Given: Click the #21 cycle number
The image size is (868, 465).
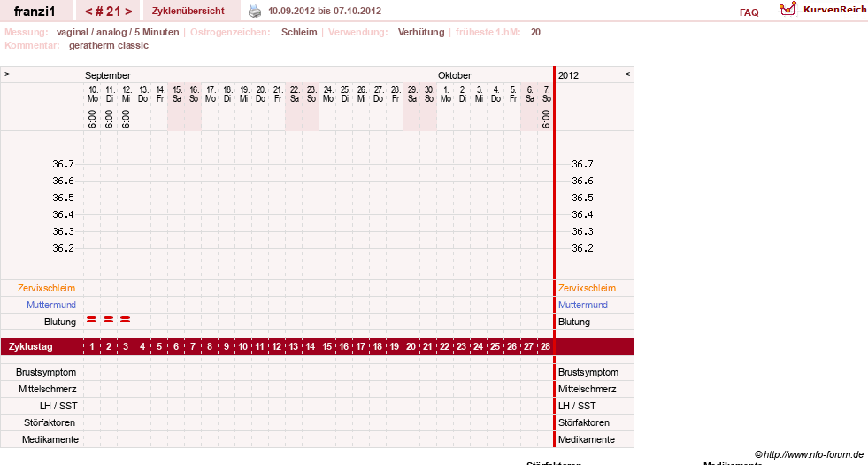Looking at the screenshot, I should point(109,12).
